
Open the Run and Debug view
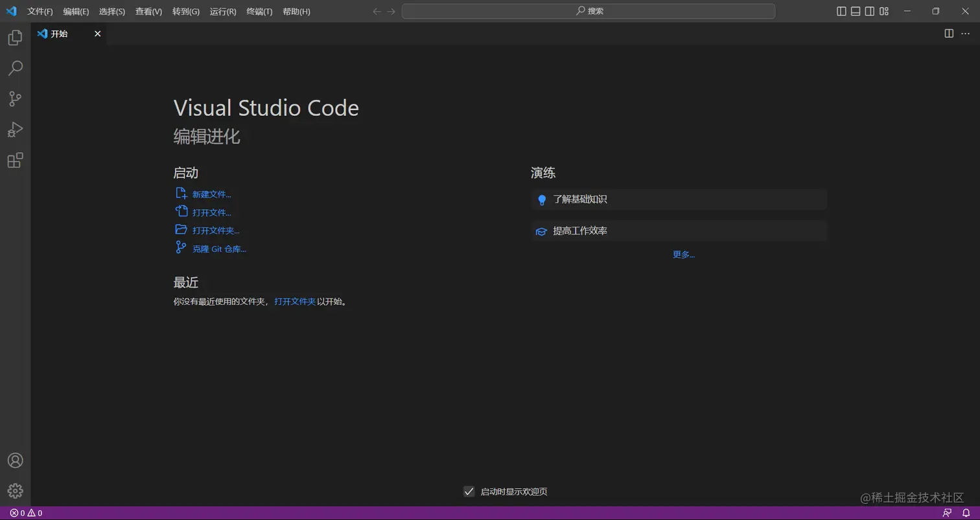point(15,130)
